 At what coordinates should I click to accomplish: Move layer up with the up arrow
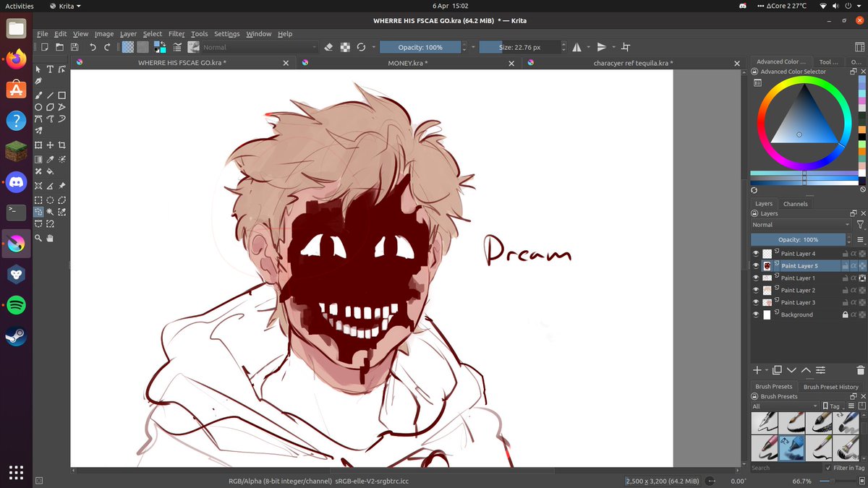coord(806,369)
